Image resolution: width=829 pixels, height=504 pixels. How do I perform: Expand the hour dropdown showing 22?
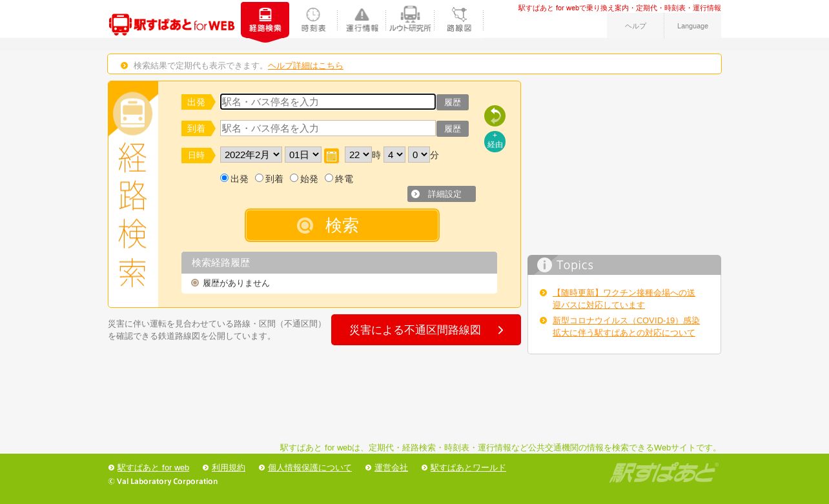(358, 155)
